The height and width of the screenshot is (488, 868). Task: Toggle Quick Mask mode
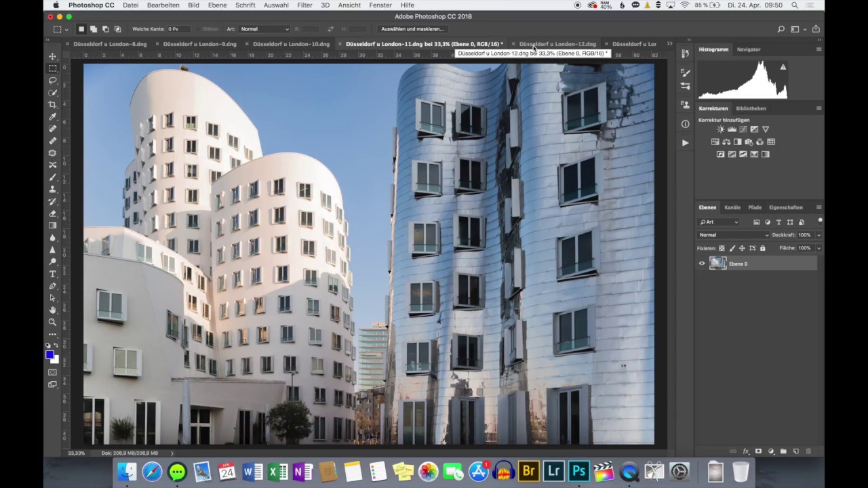click(x=53, y=372)
